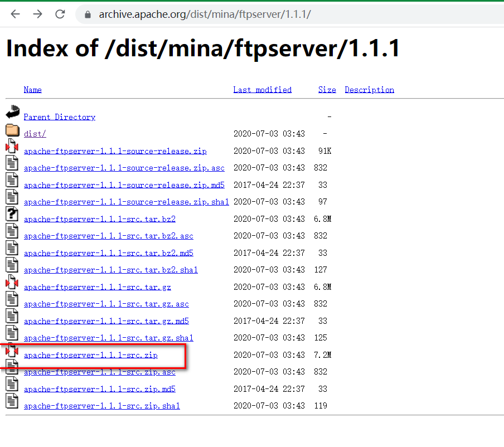This screenshot has width=504, height=447.
Task: Click the document icon beside src.tar.gz.sha1
Action: click(x=12, y=333)
